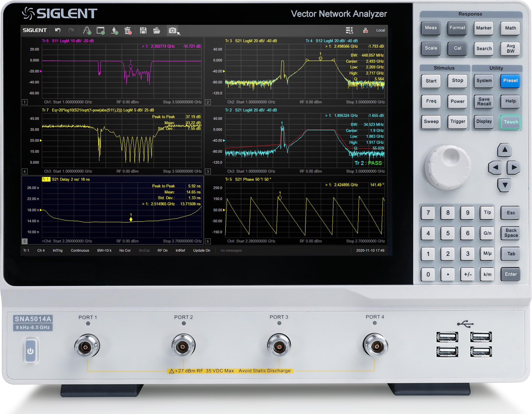Open the Scale menu button
The height and width of the screenshot is (414, 532).
(x=431, y=48)
